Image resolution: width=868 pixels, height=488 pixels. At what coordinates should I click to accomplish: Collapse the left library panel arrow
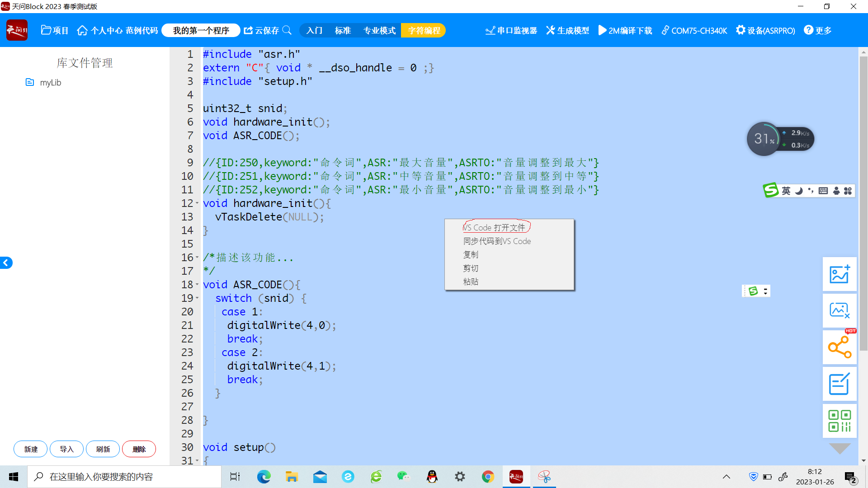click(6, 263)
